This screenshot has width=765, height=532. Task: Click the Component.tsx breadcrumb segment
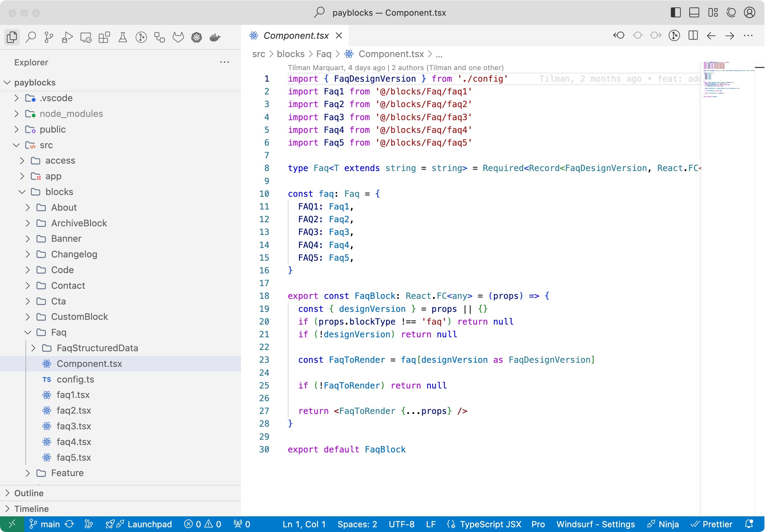point(391,54)
